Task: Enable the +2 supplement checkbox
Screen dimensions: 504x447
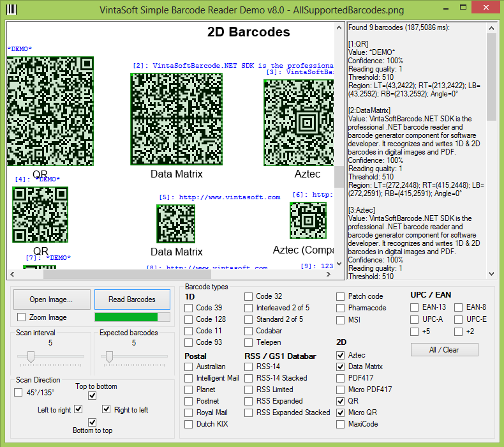Action: [458, 331]
